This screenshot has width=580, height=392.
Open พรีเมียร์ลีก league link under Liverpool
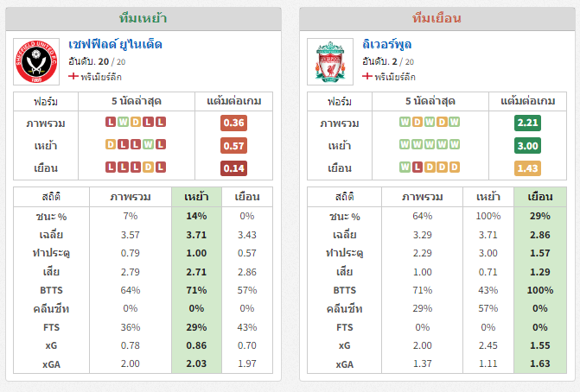click(395, 77)
